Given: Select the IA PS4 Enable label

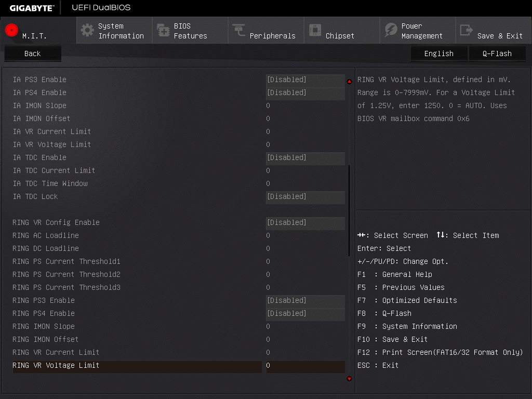Looking at the screenshot, I should (x=39, y=92).
